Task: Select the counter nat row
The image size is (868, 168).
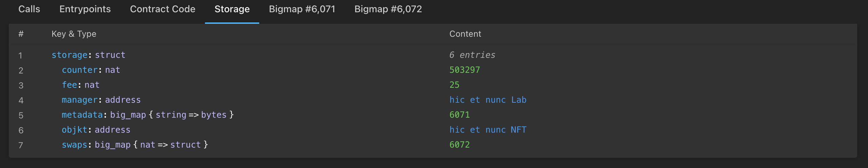Action: pyautogui.click(x=91, y=70)
